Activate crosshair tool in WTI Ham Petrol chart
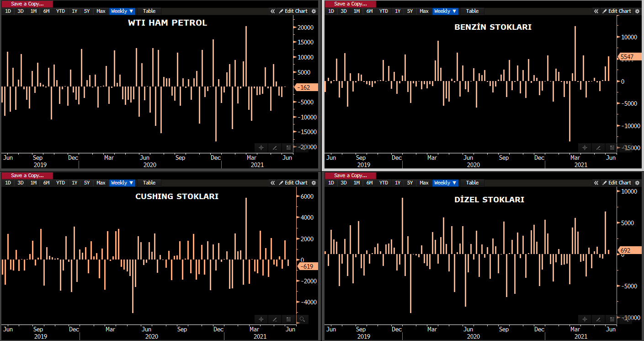644x341 pixels. tap(261, 147)
